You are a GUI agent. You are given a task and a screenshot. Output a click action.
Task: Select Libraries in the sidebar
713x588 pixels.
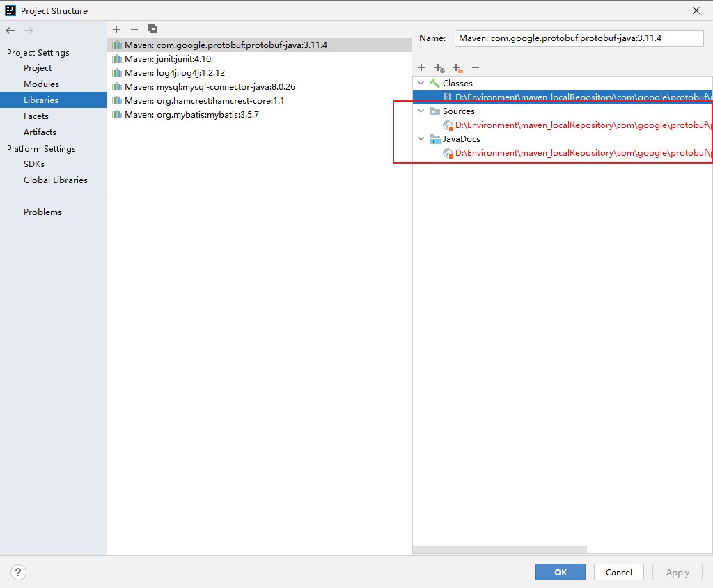[53, 100]
